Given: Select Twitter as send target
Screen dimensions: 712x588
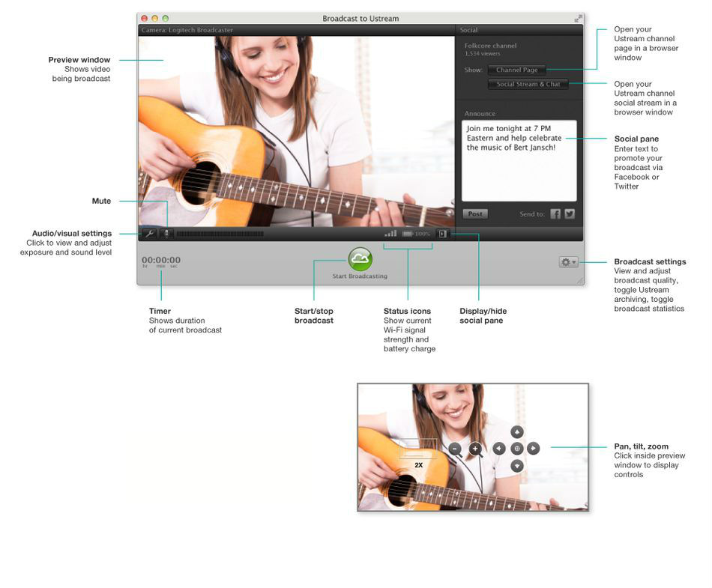Looking at the screenshot, I should [x=570, y=213].
